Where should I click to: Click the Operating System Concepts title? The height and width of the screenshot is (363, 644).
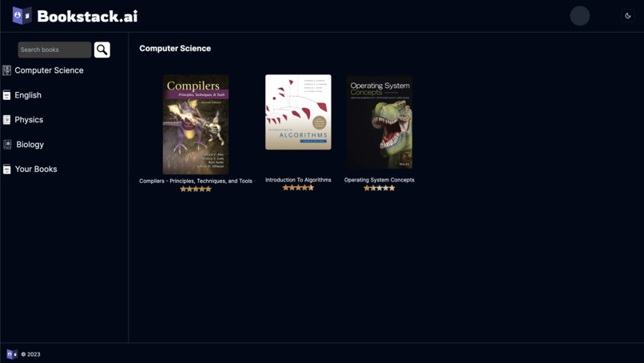[x=379, y=180]
